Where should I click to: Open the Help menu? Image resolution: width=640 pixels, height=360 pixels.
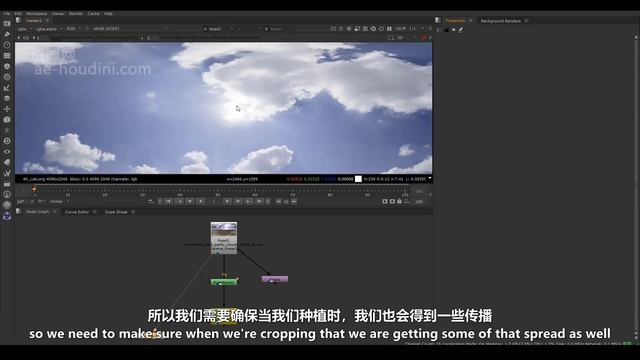pyautogui.click(x=108, y=13)
